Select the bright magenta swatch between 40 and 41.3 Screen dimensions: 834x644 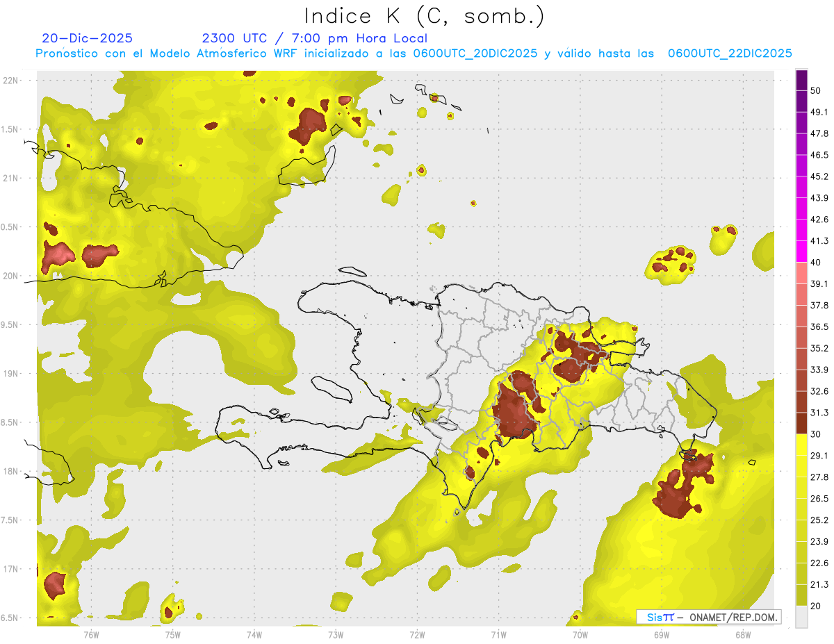(x=801, y=251)
